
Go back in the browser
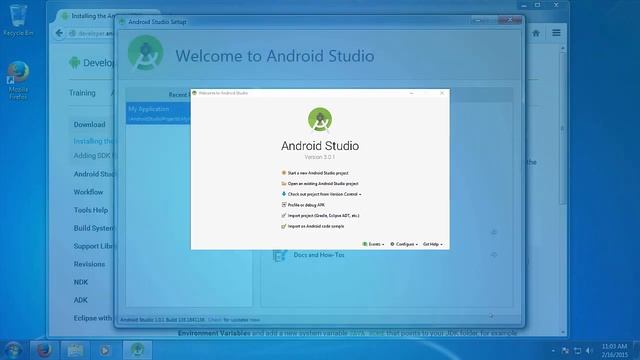(x=59, y=33)
